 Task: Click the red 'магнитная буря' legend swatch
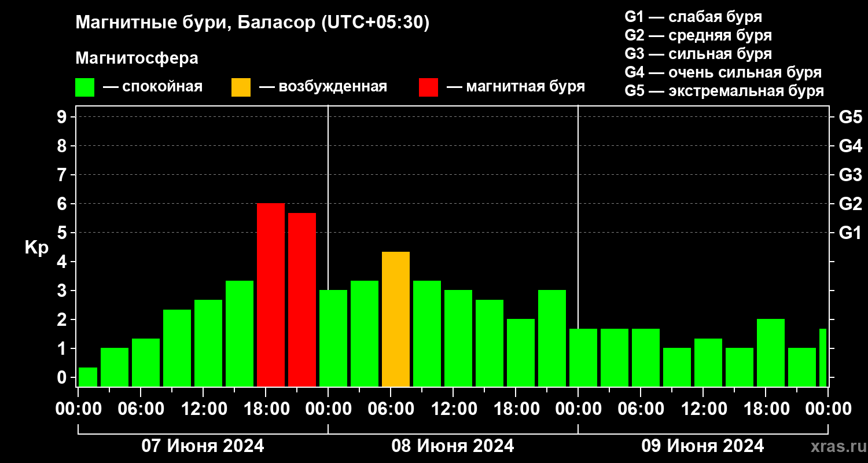point(429,87)
